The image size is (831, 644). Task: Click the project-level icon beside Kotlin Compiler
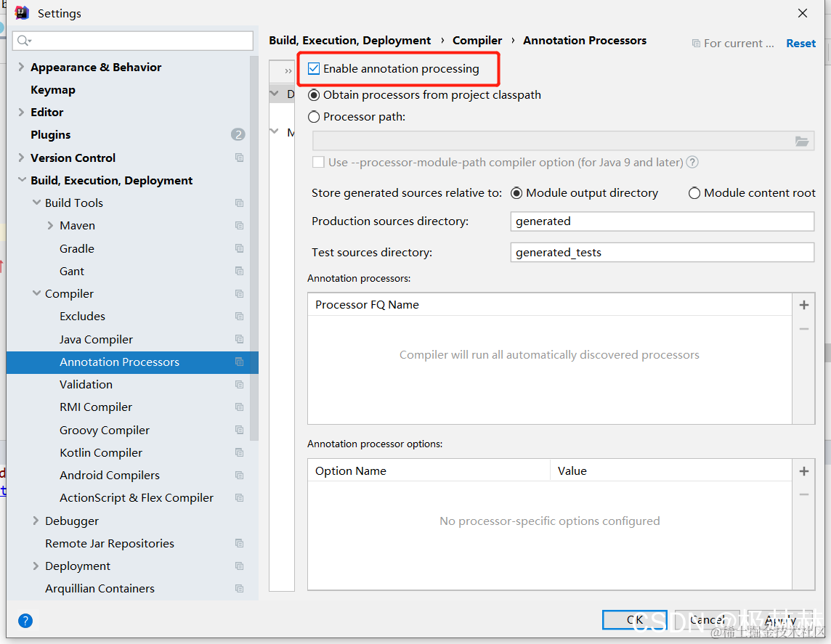pyautogui.click(x=240, y=453)
